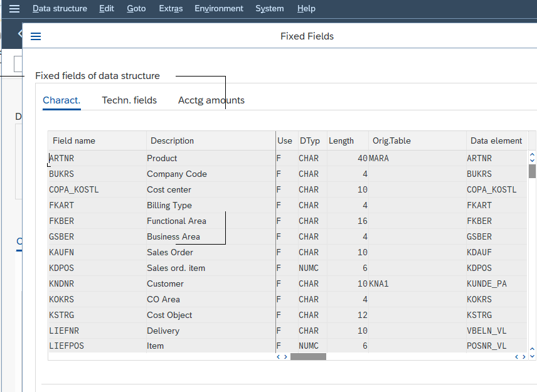Switch to the Charact. tab

pos(61,100)
